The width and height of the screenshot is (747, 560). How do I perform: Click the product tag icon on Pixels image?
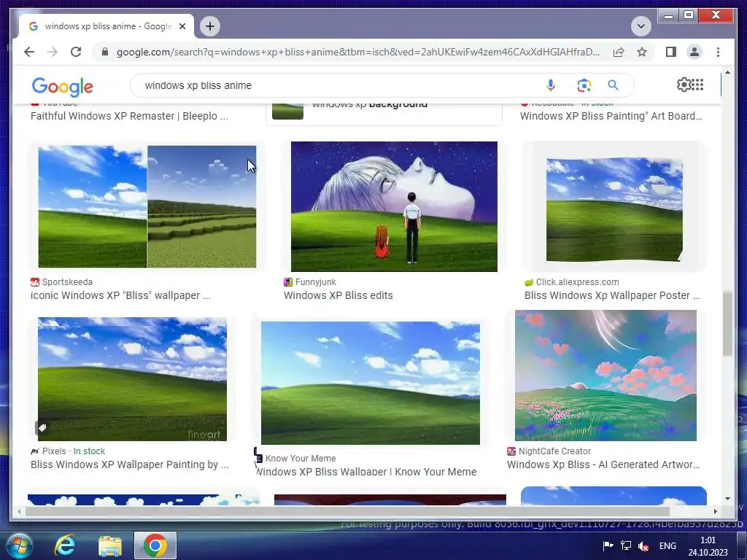click(42, 427)
